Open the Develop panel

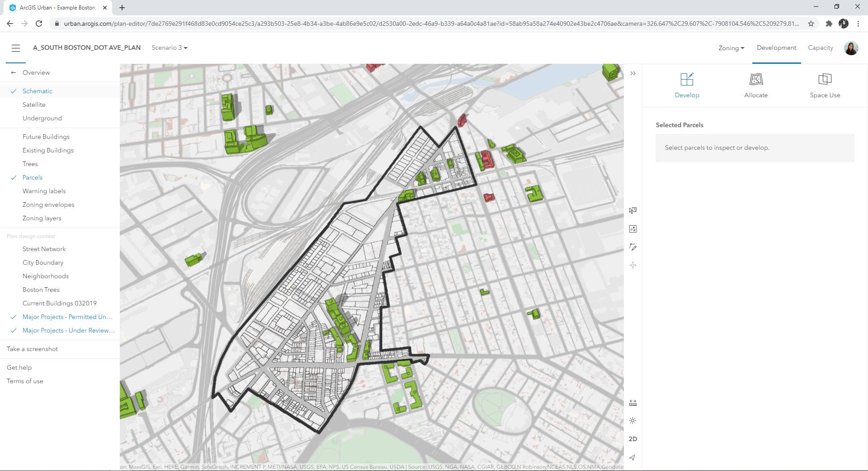pos(687,85)
